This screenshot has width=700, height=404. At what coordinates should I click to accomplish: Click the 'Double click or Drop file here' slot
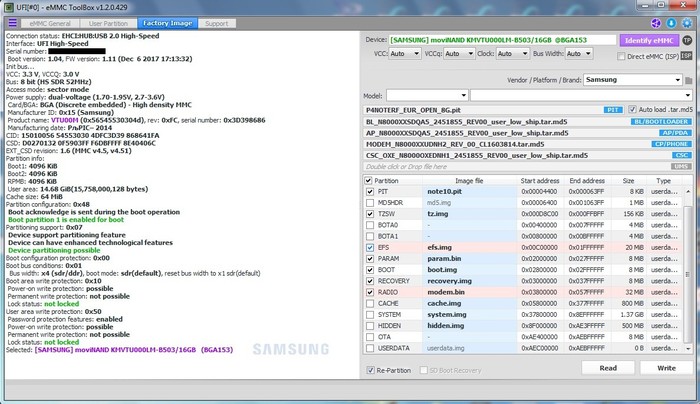coord(528,166)
